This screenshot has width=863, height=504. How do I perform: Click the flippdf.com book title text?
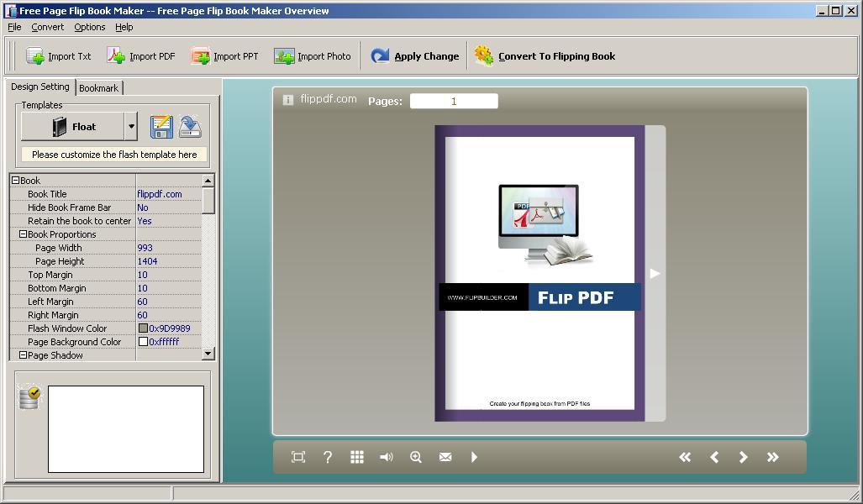click(329, 99)
